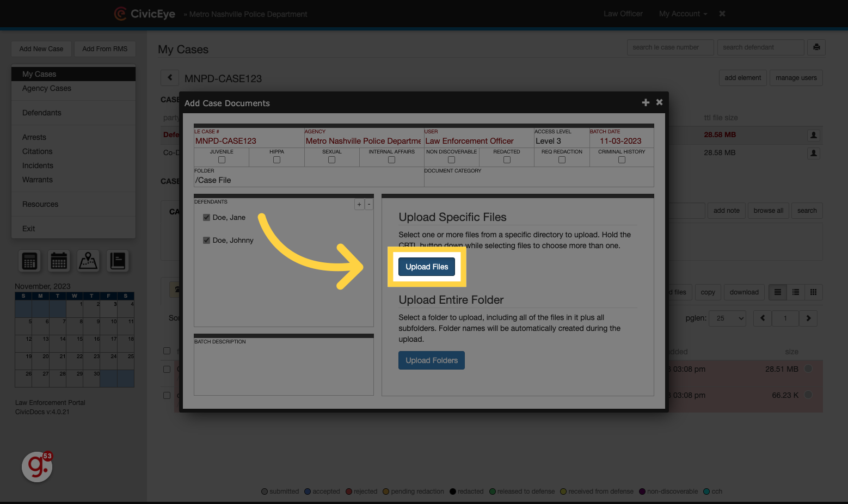
Task: Switch to detailed list view icon
Action: point(796,292)
